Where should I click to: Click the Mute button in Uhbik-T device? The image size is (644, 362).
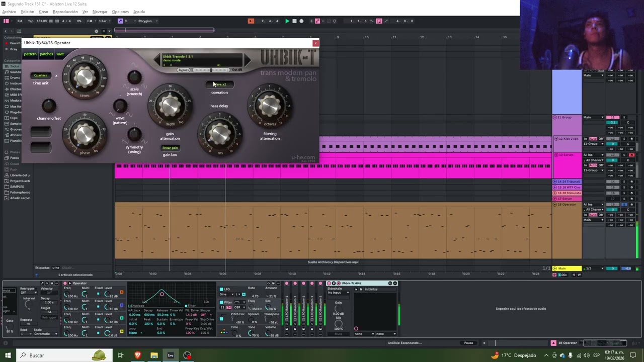tap(338, 334)
